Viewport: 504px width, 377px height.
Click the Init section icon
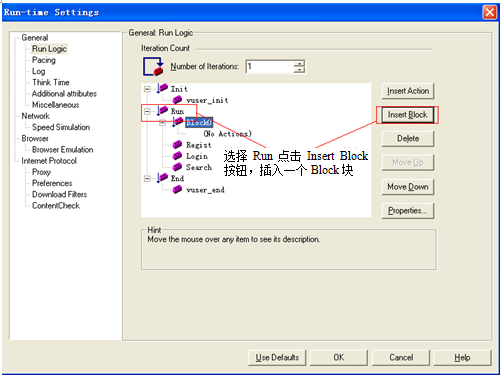pyautogui.click(x=162, y=88)
